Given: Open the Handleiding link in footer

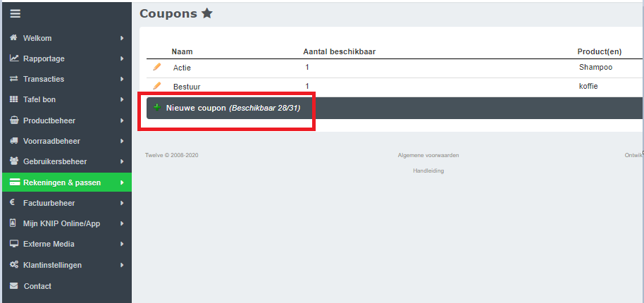Looking at the screenshot, I should click(428, 171).
